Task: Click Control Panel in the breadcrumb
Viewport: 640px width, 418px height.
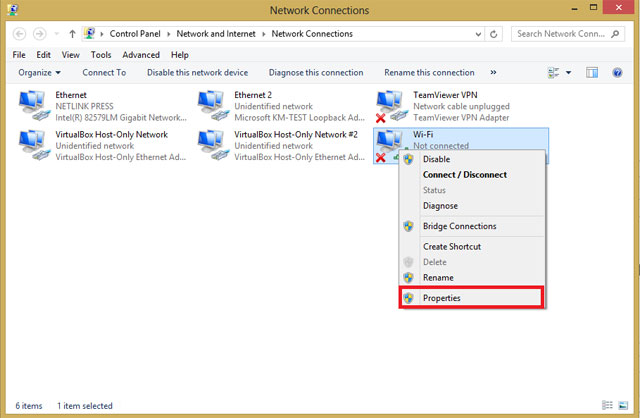Action: pos(135,34)
